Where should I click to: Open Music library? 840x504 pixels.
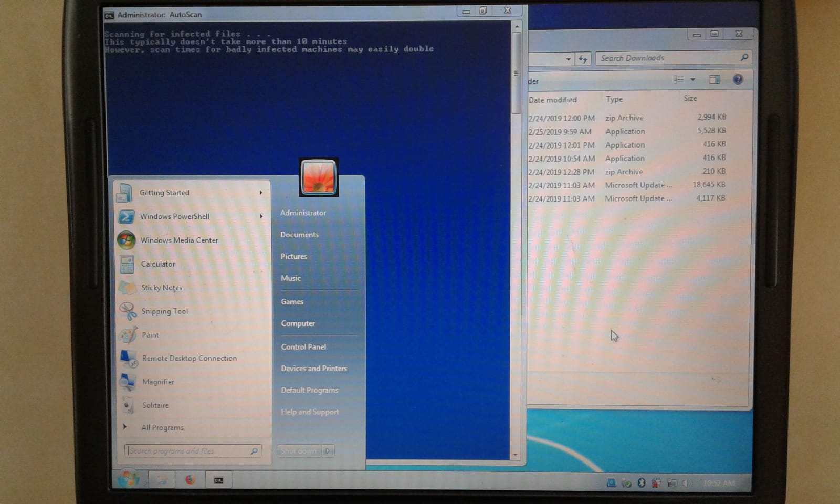pos(290,278)
